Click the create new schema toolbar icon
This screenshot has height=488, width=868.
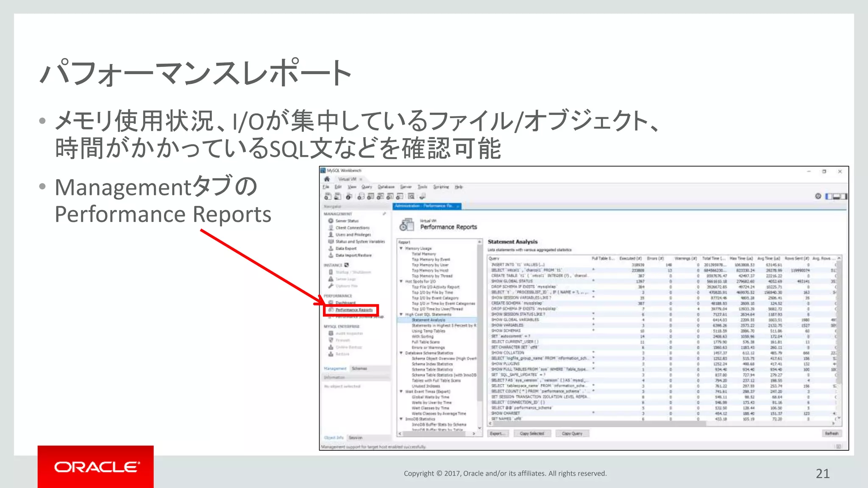pyautogui.click(x=361, y=196)
